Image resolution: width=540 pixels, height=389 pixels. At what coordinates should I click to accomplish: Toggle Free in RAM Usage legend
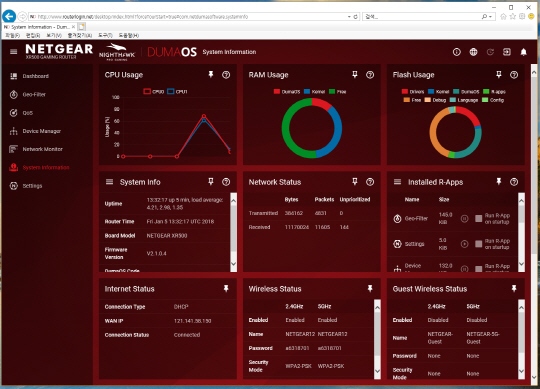pyautogui.click(x=338, y=92)
